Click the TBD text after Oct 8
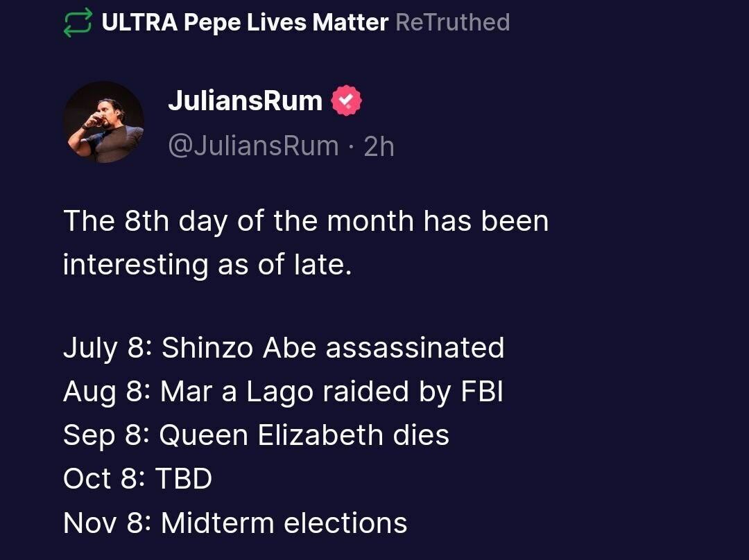Image resolution: width=749 pixels, height=560 pixels. (184, 478)
